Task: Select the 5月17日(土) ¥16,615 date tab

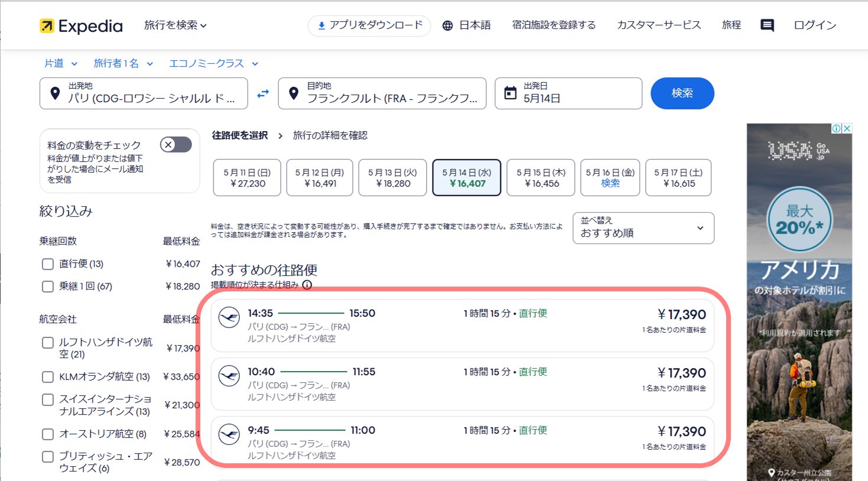Action: pos(678,178)
